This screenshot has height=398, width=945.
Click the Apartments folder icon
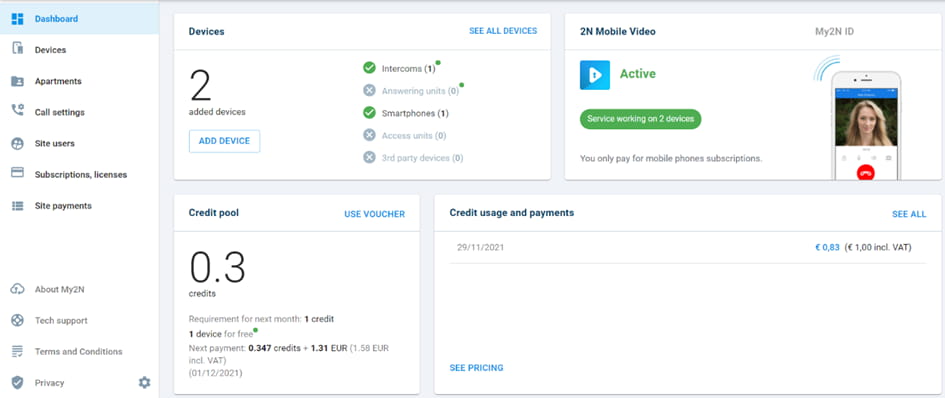(17, 81)
